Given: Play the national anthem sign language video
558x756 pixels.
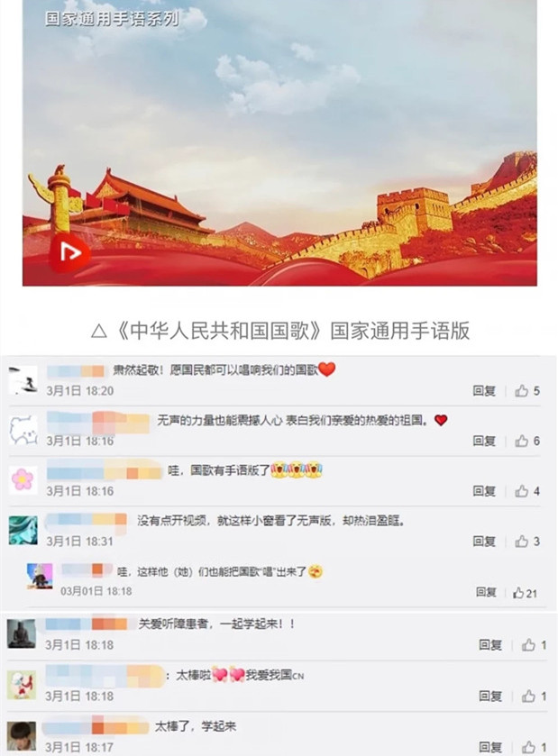Looking at the screenshot, I should 70,252.
